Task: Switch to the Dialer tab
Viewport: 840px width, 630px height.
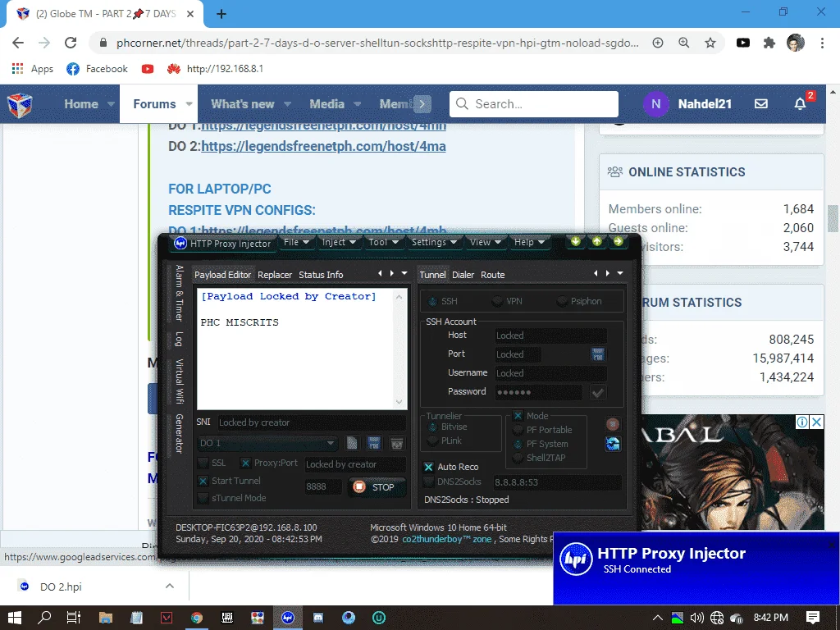Action: tap(463, 275)
